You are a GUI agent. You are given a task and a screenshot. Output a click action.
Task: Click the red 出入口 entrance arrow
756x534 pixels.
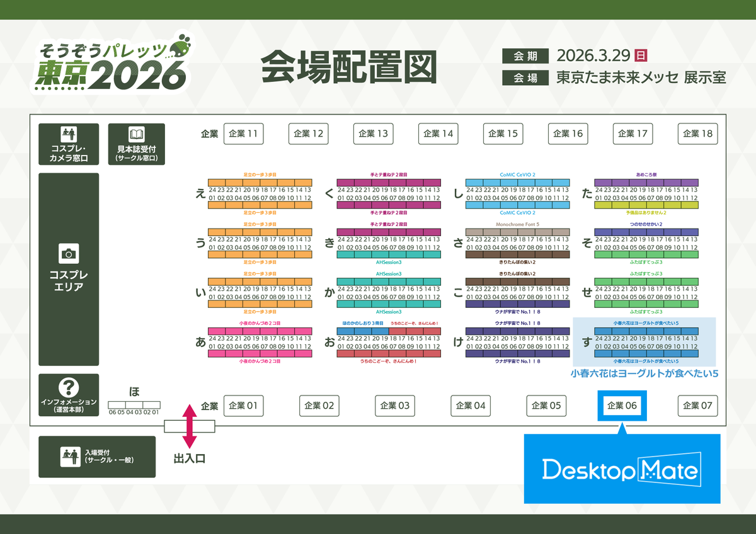189,426
